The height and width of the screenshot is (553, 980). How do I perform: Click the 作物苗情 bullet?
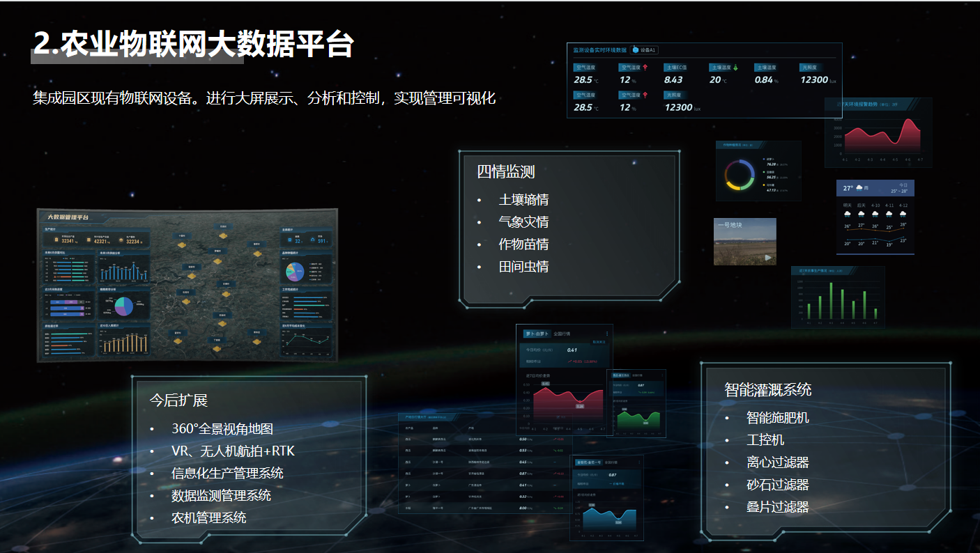(x=523, y=244)
